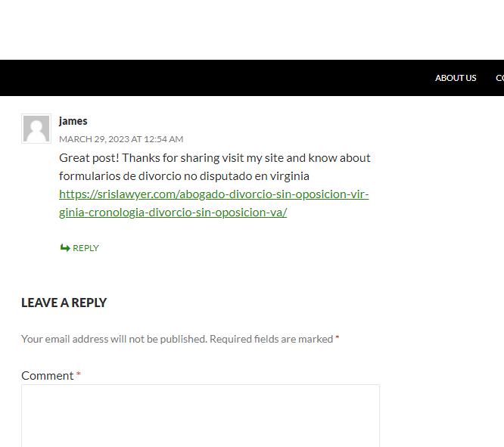Open the srislawyer.com abogado-divorcio link
Viewport: 504px width, 447px height.
tap(213, 194)
